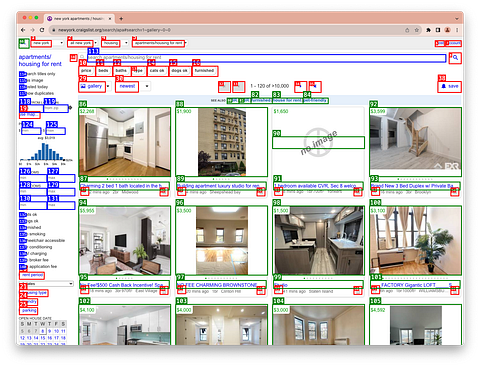
Task: Click the price distribution histogram
Action: [46, 152]
